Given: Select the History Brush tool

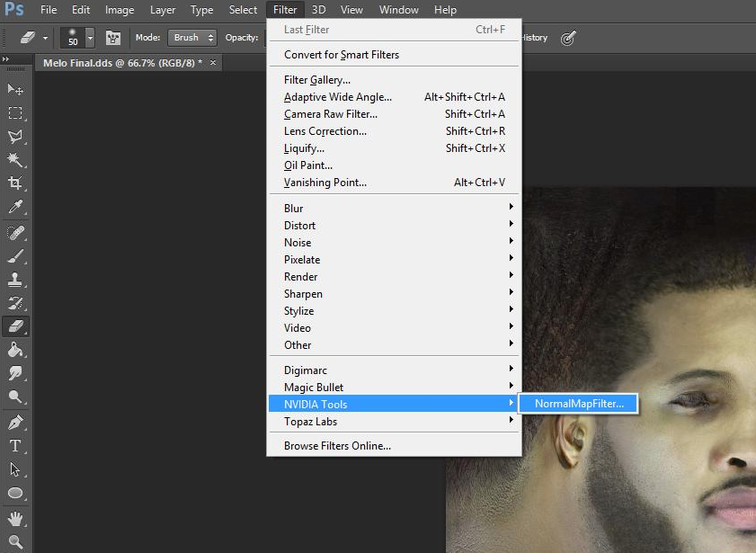Looking at the screenshot, I should (15, 303).
